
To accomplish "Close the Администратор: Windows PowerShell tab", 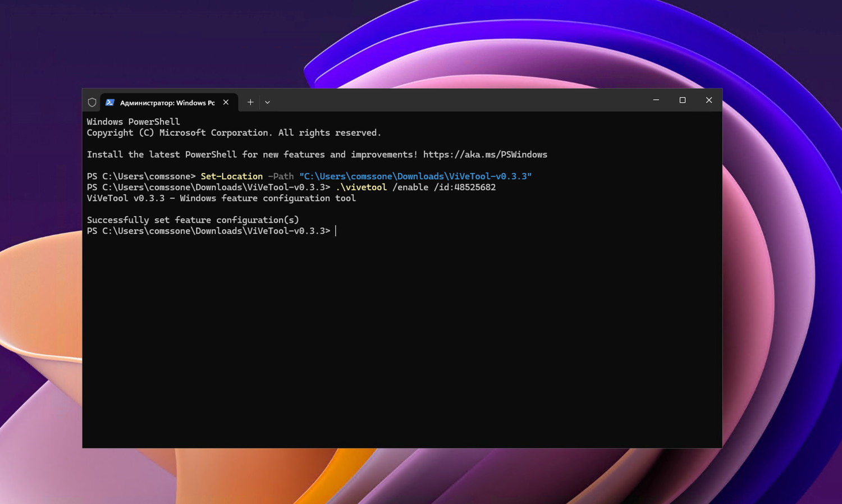I will coord(226,102).
